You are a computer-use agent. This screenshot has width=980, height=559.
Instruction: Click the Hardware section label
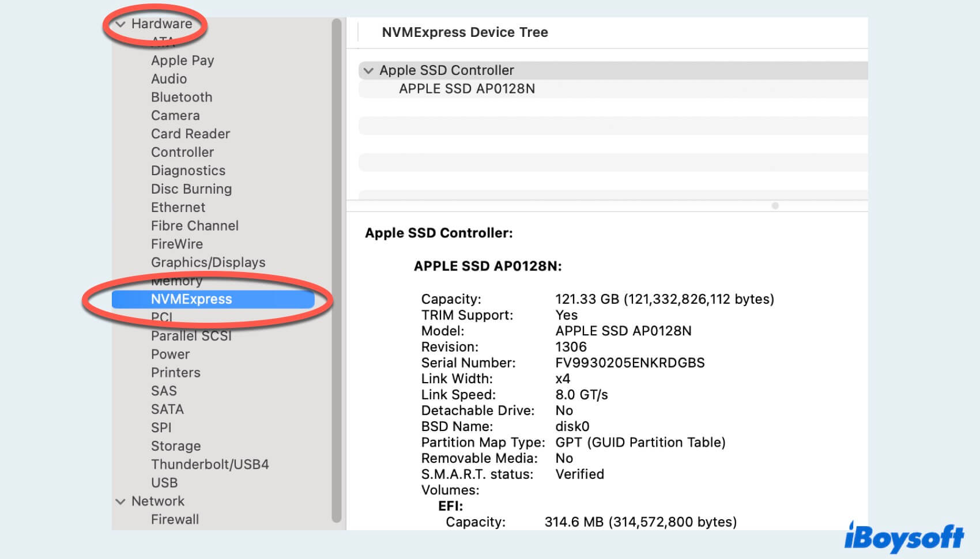(x=161, y=24)
